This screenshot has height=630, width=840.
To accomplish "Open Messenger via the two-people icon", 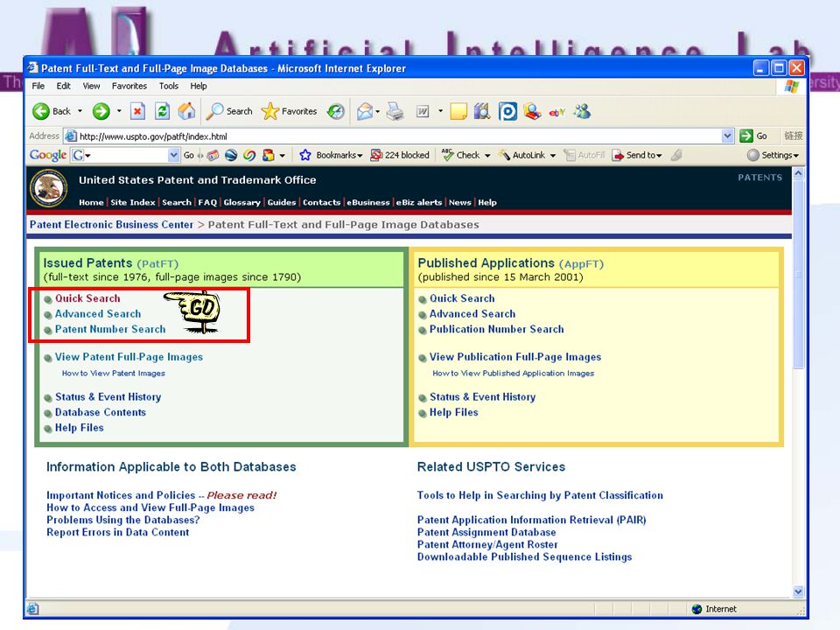I will [x=582, y=111].
